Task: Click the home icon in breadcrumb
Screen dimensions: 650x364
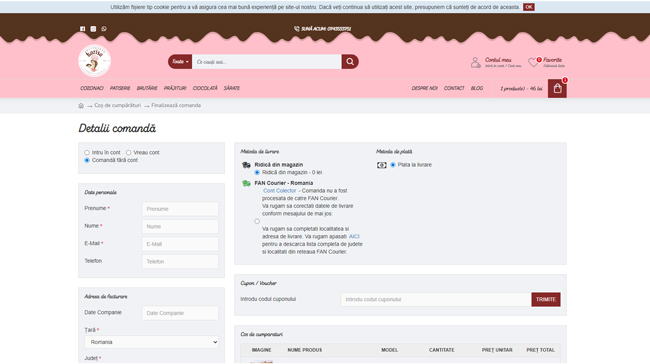Action: tap(81, 105)
